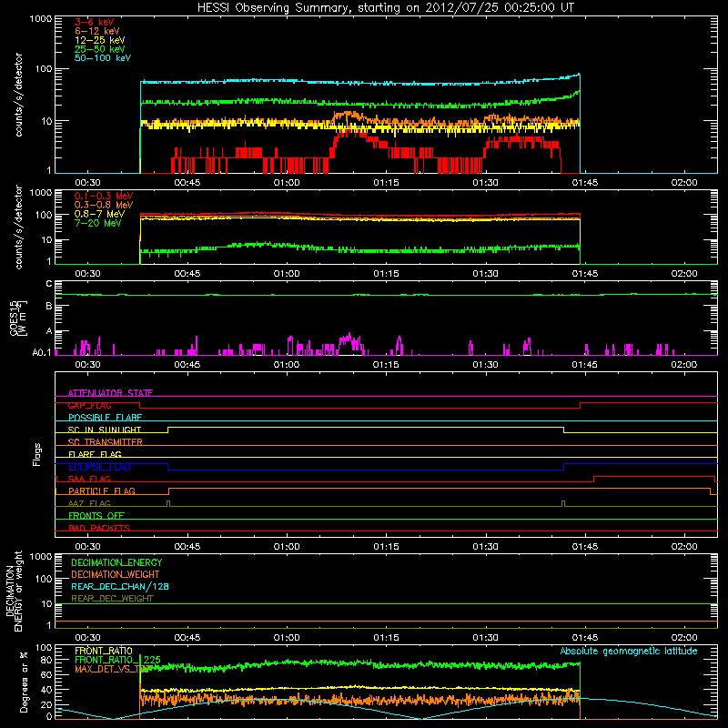Click the B class tick on the GOES axis

[49, 306]
